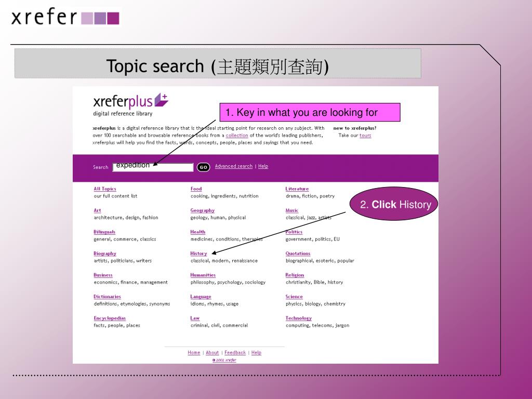Open the Language topic
This screenshot has height=399, width=532.
[x=201, y=297]
